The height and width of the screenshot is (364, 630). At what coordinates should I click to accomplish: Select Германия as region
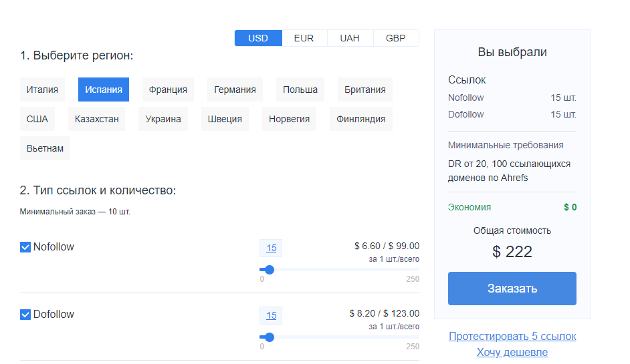click(x=235, y=89)
